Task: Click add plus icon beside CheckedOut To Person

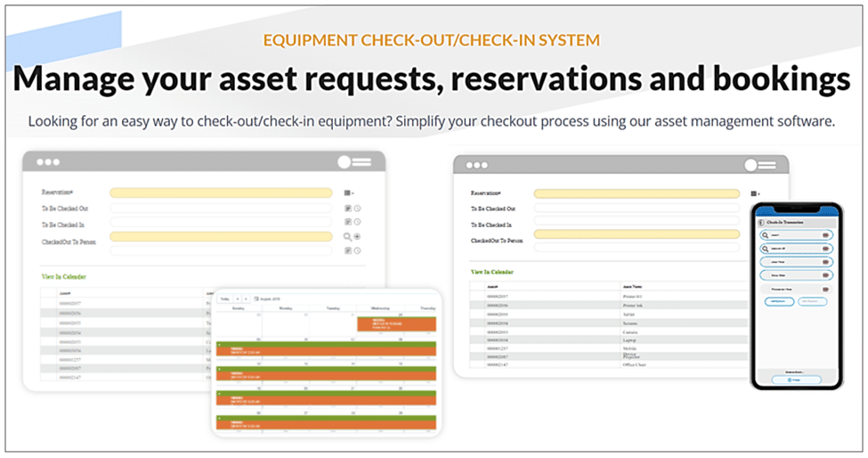Action: point(357,237)
